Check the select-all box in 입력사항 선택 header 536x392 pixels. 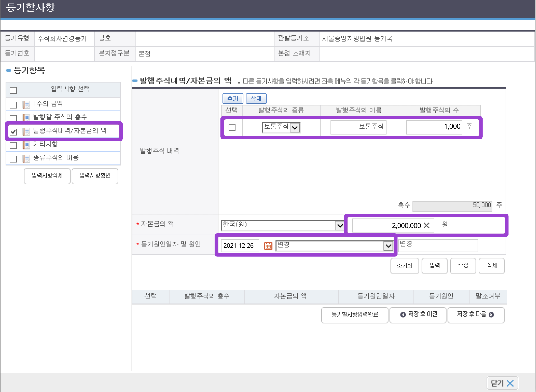[x=13, y=90]
